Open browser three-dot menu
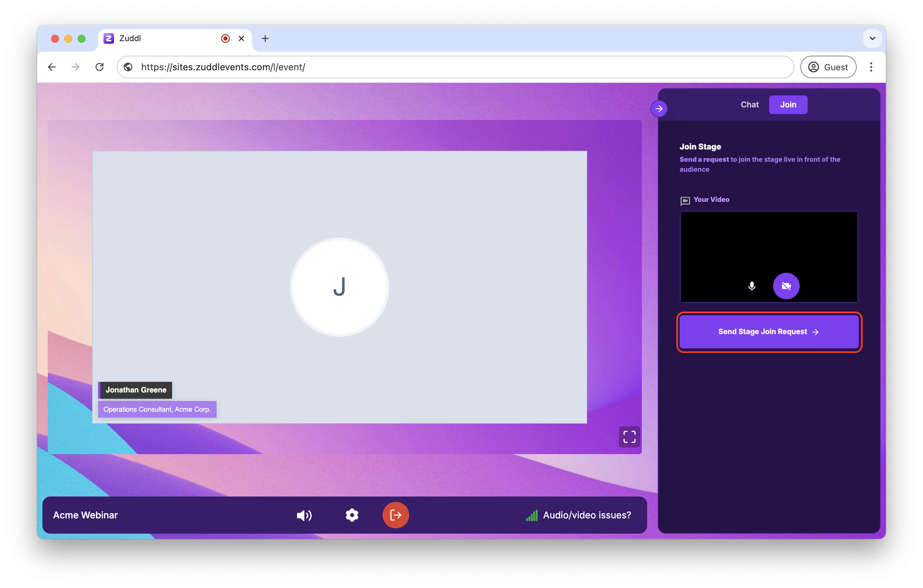The width and height of the screenshot is (923, 588). [x=871, y=67]
